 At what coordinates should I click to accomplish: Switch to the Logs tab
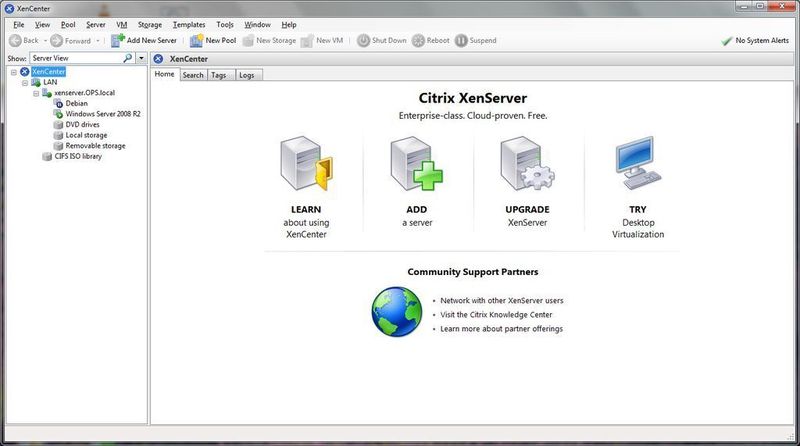point(247,75)
